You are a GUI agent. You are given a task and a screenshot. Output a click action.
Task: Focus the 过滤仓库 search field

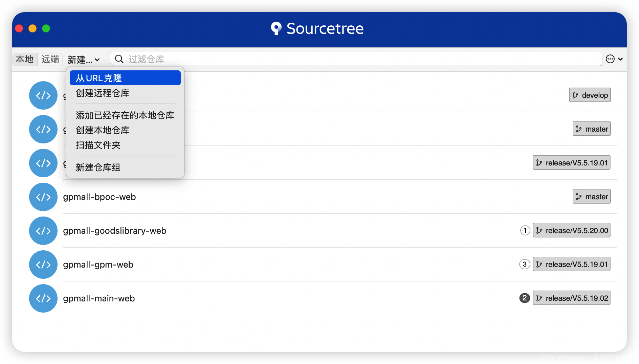pos(356,59)
